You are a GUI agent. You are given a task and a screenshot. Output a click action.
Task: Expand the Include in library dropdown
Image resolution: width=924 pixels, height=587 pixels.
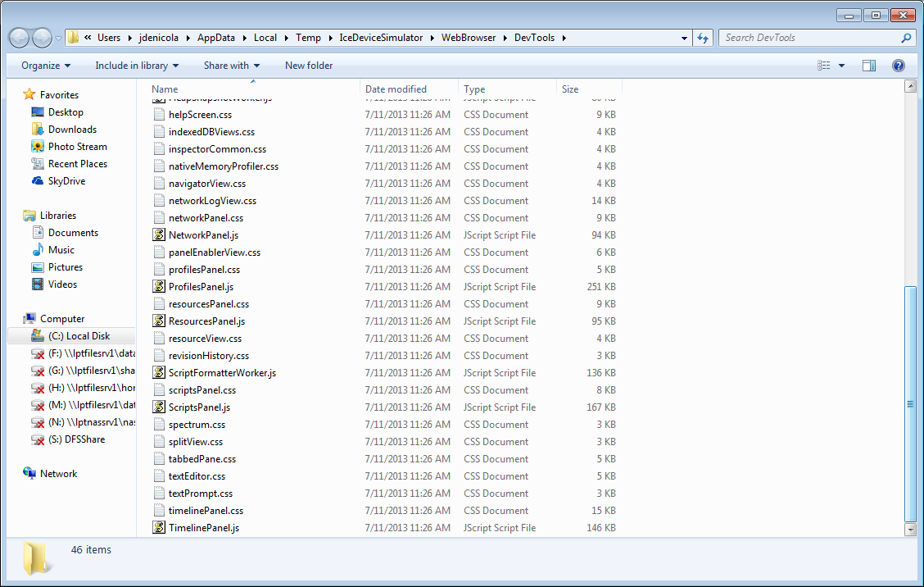coord(137,66)
